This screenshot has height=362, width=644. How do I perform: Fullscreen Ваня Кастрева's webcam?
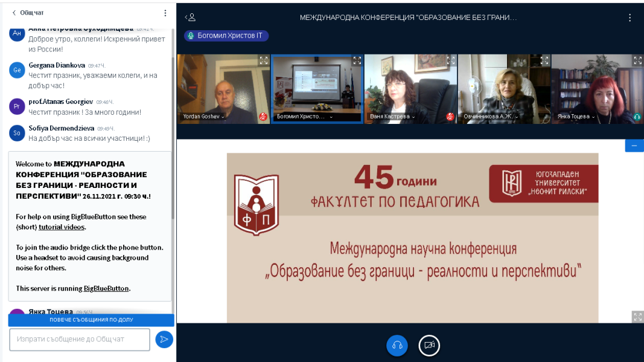[x=451, y=60]
